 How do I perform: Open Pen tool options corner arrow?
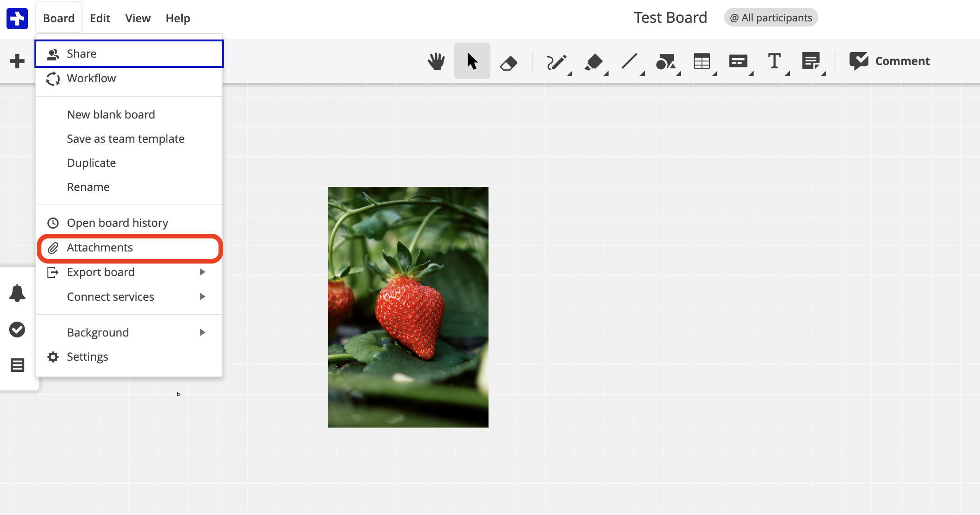click(x=569, y=73)
